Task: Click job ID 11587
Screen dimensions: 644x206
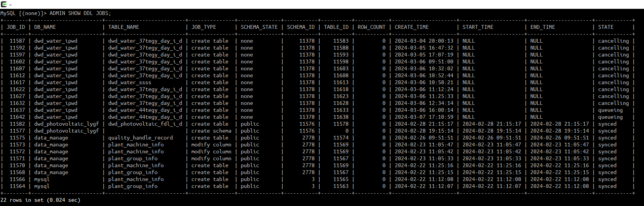Action: coord(17,41)
